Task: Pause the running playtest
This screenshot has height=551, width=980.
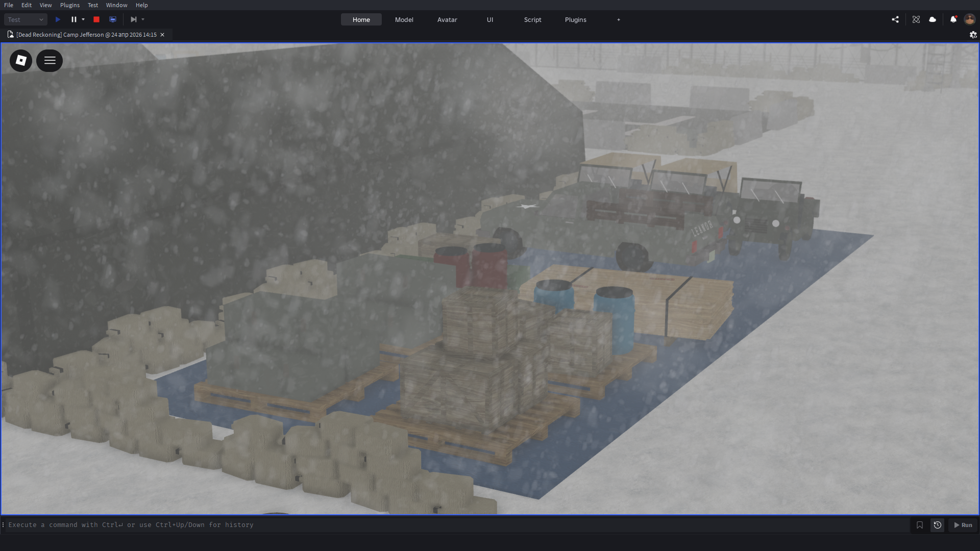Action: point(74,19)
